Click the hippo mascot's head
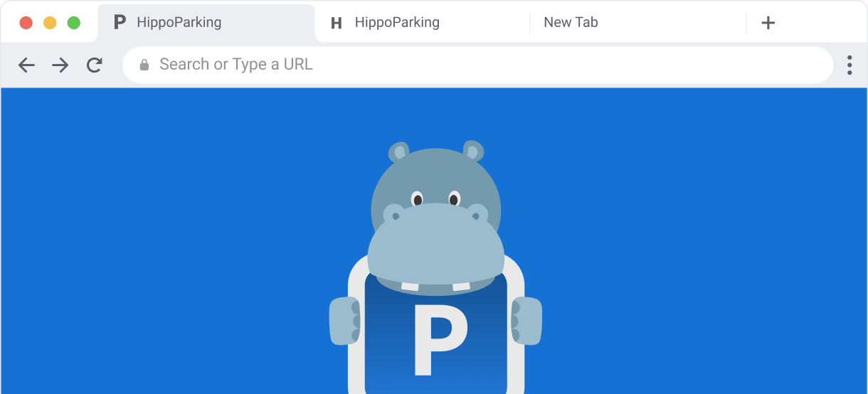The width and height of the screenshot is (868, 394). (x=436, y=217)
